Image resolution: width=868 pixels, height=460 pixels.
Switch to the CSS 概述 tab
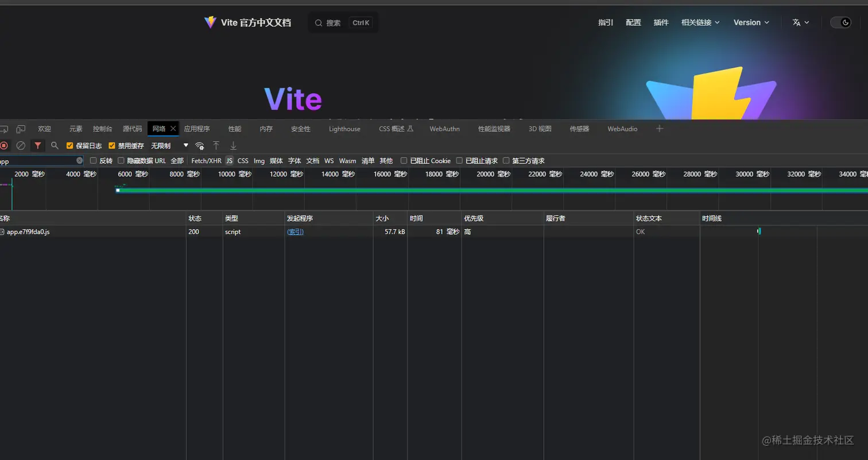click(x=396, y=129)
